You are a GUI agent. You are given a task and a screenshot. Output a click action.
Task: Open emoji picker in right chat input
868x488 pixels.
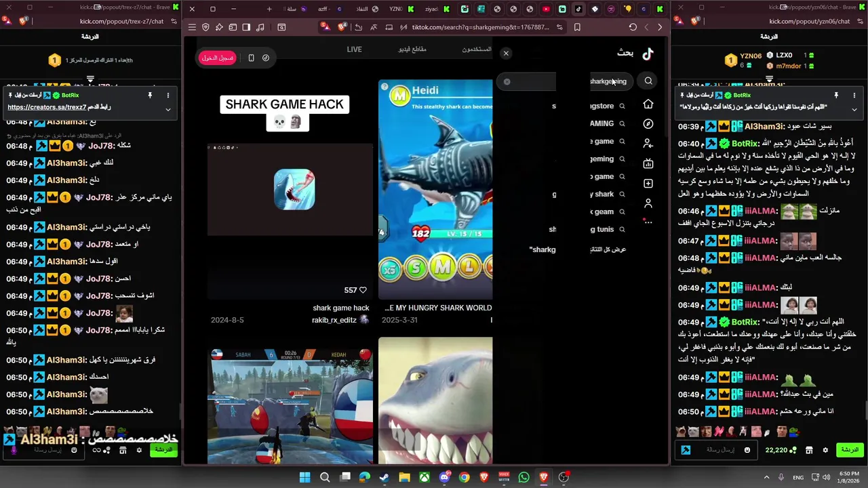coord(747,450)
